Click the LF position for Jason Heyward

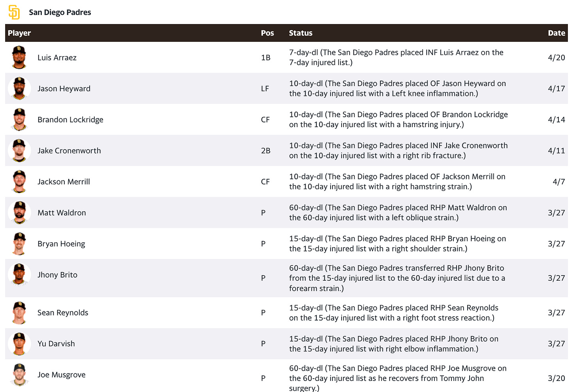pos(265,89)
